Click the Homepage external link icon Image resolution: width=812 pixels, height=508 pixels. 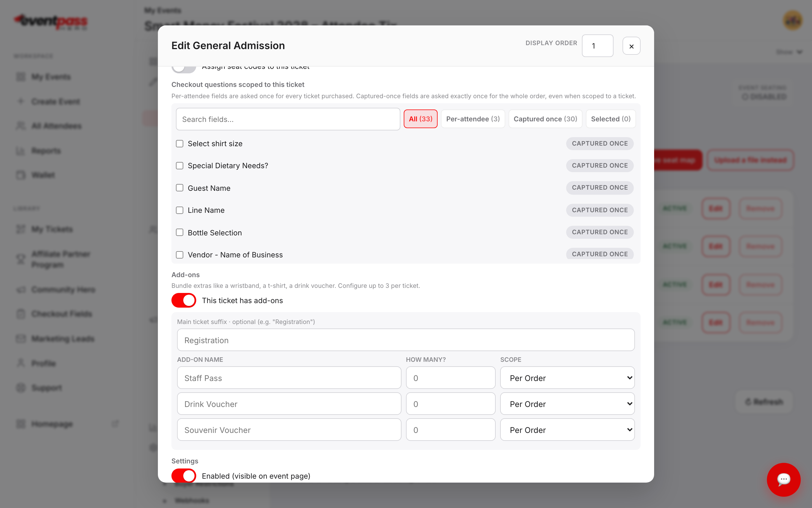[x=115, y=424]
